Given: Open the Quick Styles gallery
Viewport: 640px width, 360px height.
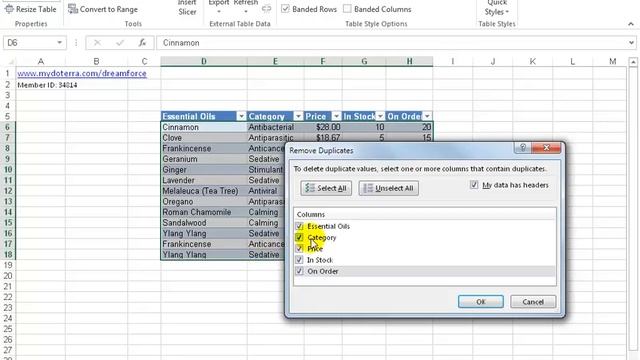Looking at the screenshot, I should click(497, 8).
